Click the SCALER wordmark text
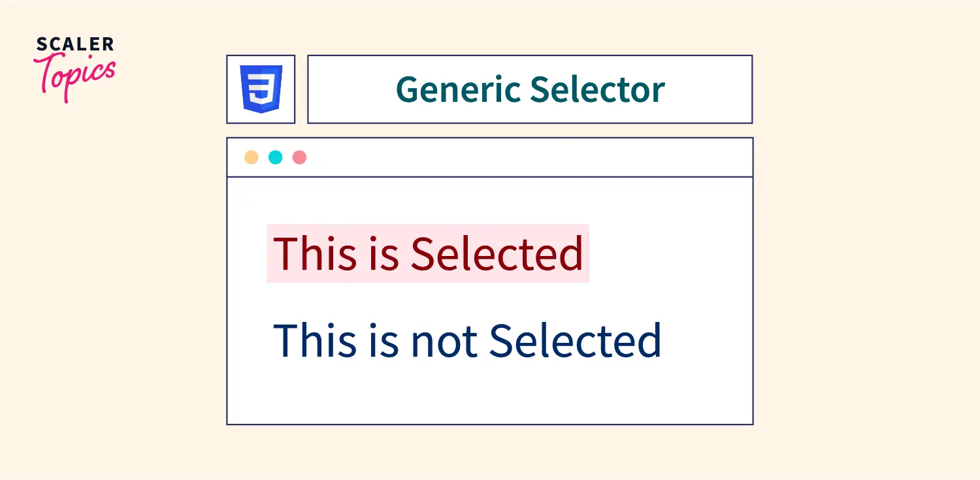 (x=75, y=44)
